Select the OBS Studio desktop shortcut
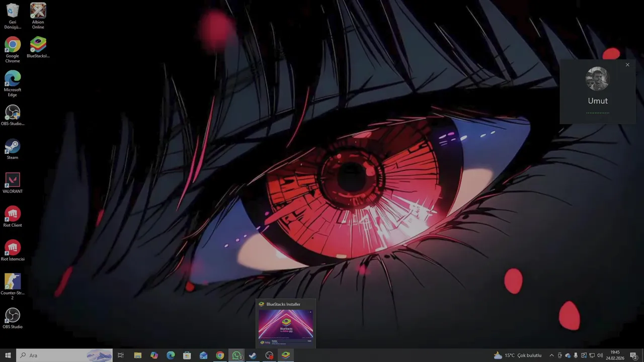Image resolution: width=644 pixels, height=362 pixels. click(13, 318)
